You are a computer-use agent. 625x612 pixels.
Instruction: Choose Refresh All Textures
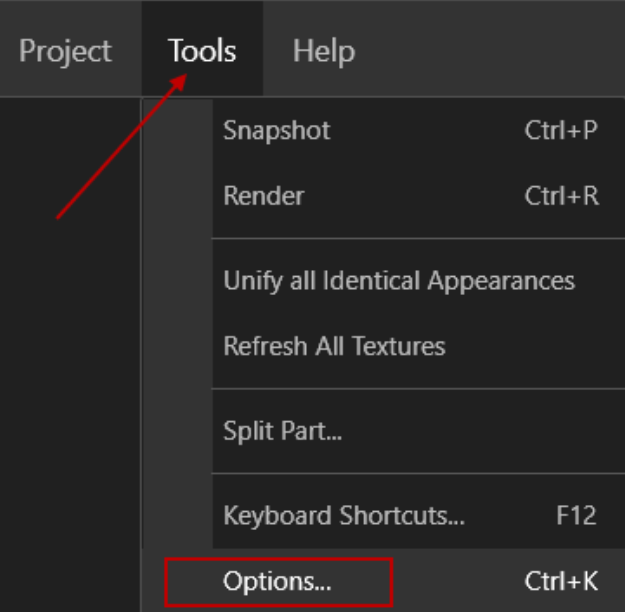[x=334, y=347]
